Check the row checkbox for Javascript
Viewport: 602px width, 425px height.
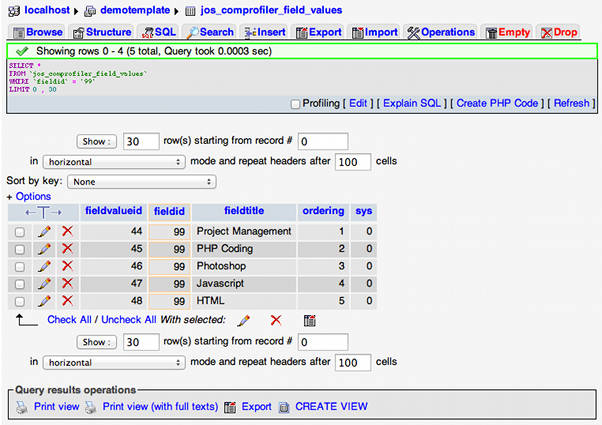(x=20, y=283)
